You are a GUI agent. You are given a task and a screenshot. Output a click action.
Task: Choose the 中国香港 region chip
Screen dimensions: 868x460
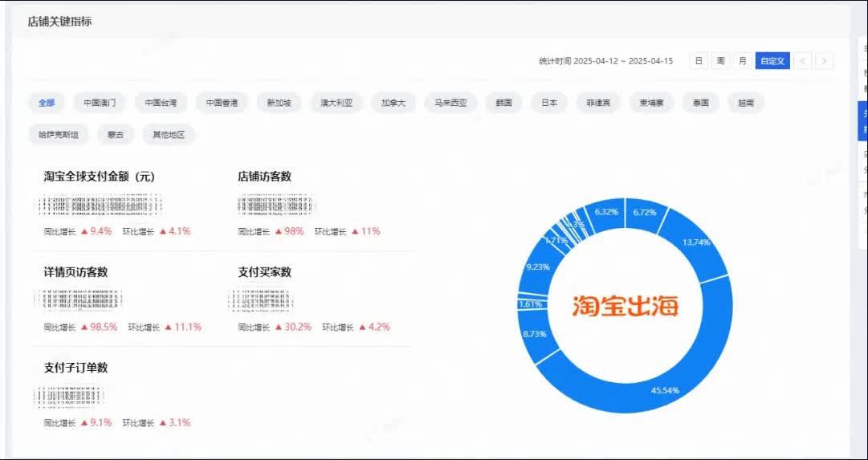coord(222,103)
